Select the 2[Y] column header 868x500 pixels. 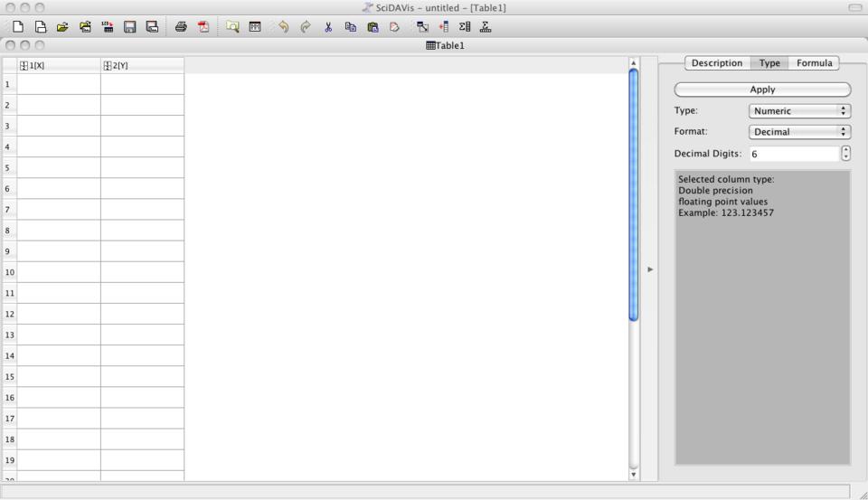[x=142, y=65]
